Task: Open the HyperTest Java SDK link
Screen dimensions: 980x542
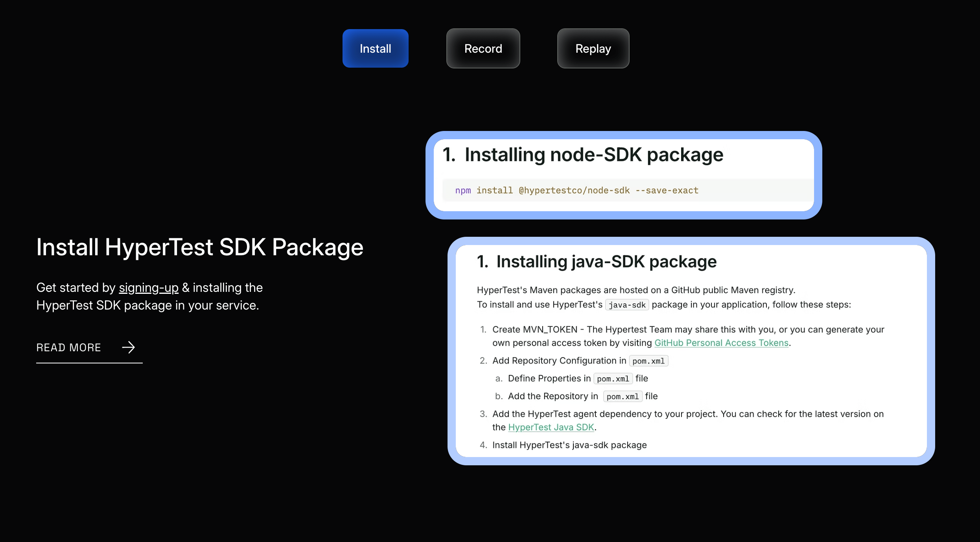Action: click(551, 427)
